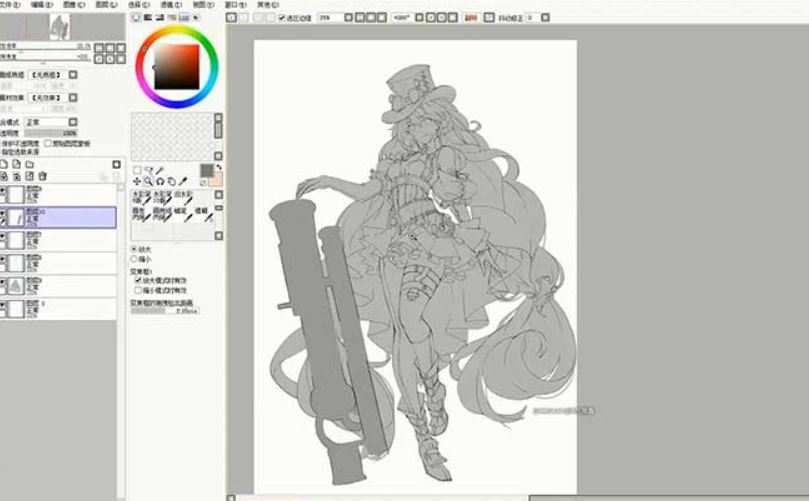Select the Eyedropper color picker tool
Screen dimensions: 809x501
[x=184, y=181]
